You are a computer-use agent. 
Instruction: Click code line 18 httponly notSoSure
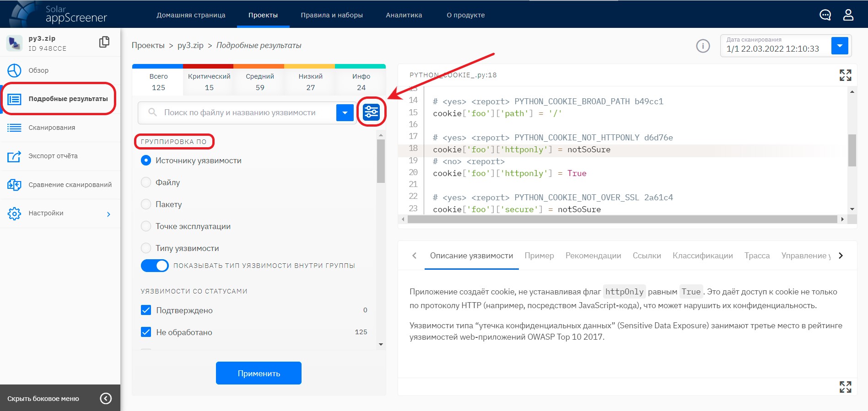522,149
